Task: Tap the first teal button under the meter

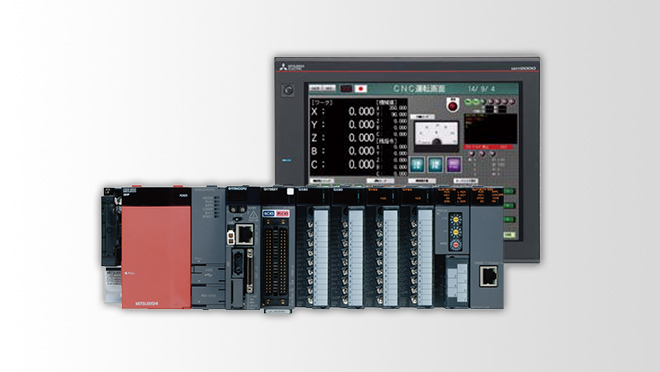Action: pos(417,164)
